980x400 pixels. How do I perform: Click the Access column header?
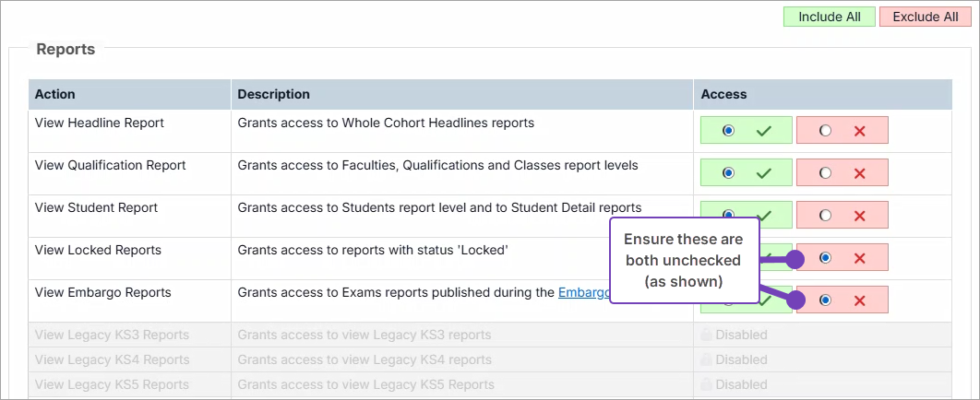(x=723, y=94)
